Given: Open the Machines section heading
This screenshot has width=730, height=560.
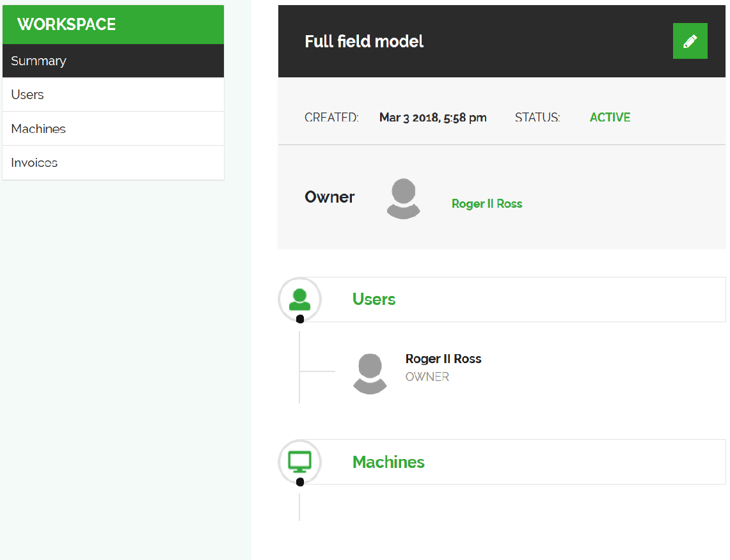Looking at the screenshot, I should (388, 462).
